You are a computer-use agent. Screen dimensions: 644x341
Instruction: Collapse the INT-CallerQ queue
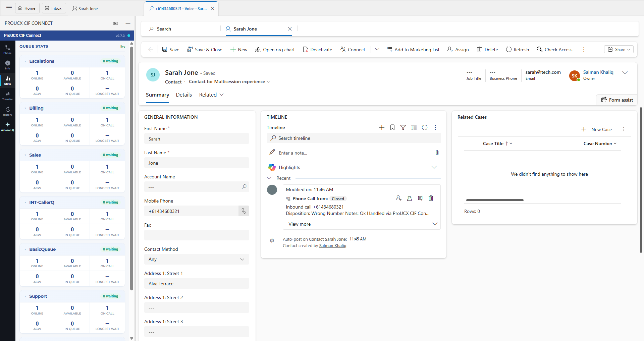point(25,203)
